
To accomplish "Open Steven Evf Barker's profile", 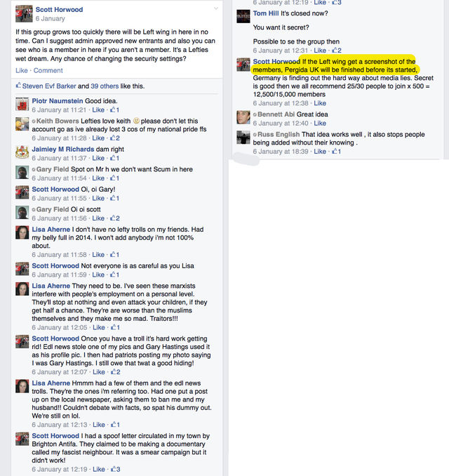I will [49, 86].
